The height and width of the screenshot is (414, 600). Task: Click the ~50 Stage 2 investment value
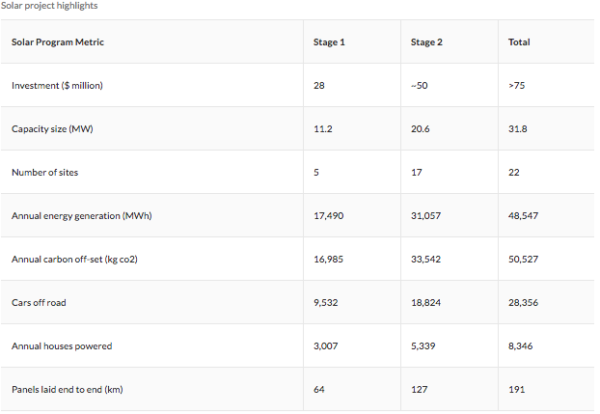click(x=419, y=85)
